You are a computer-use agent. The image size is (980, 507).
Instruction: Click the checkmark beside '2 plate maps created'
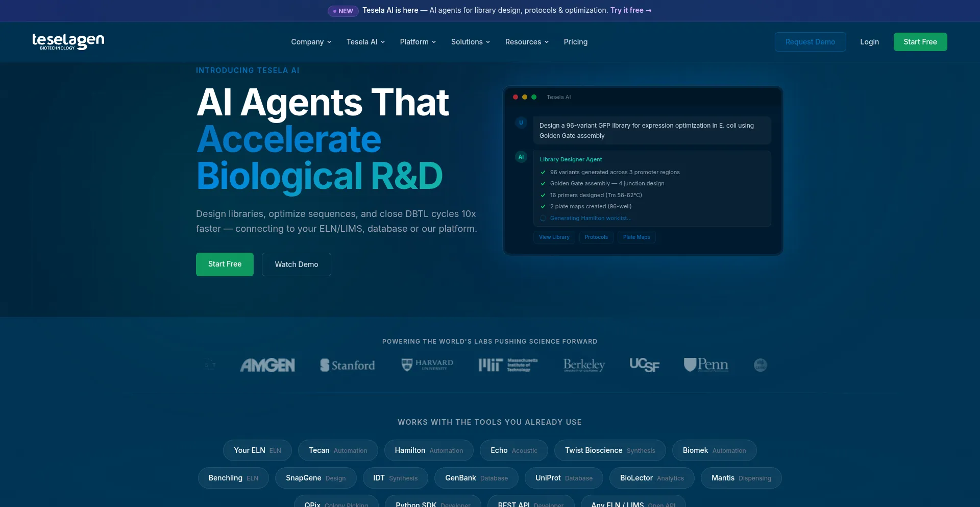(x=543, y=206)
